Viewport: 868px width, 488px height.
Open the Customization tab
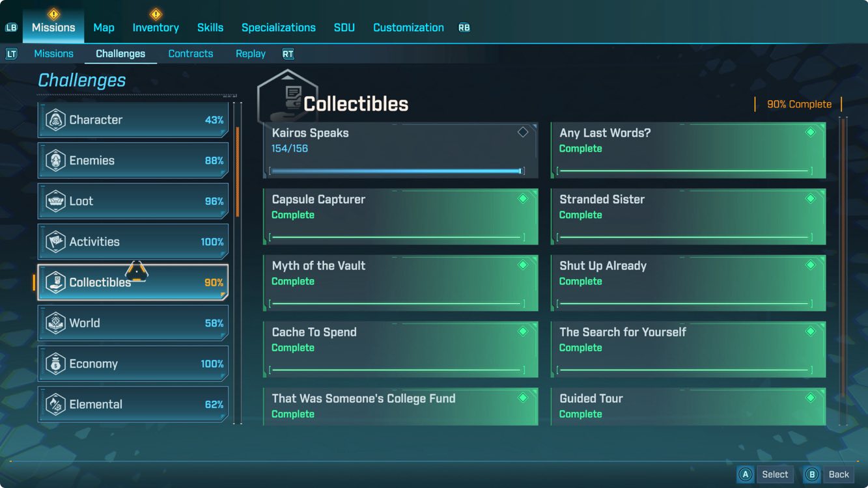408,27
